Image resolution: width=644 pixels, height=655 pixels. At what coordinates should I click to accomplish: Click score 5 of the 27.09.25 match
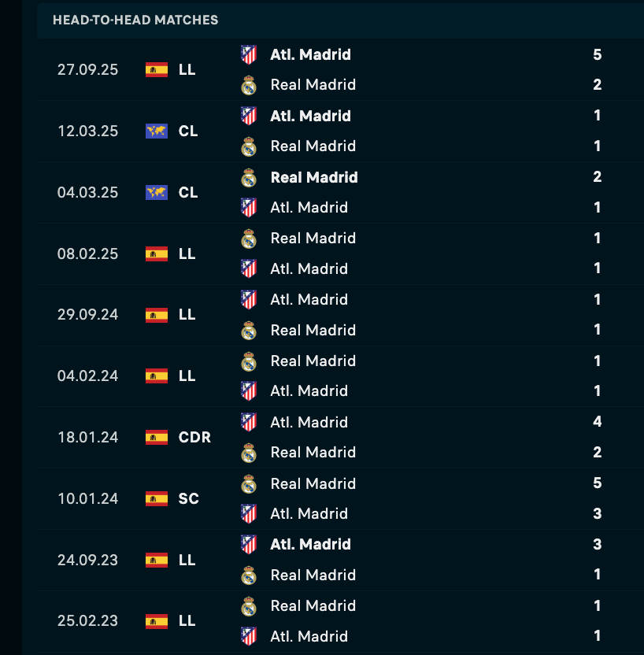click(x=598, y=54)
